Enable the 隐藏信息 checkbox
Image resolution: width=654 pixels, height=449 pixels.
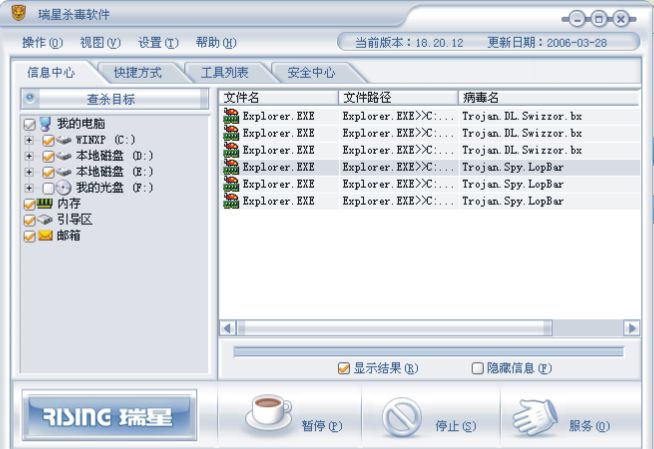[x=477, y=368]
